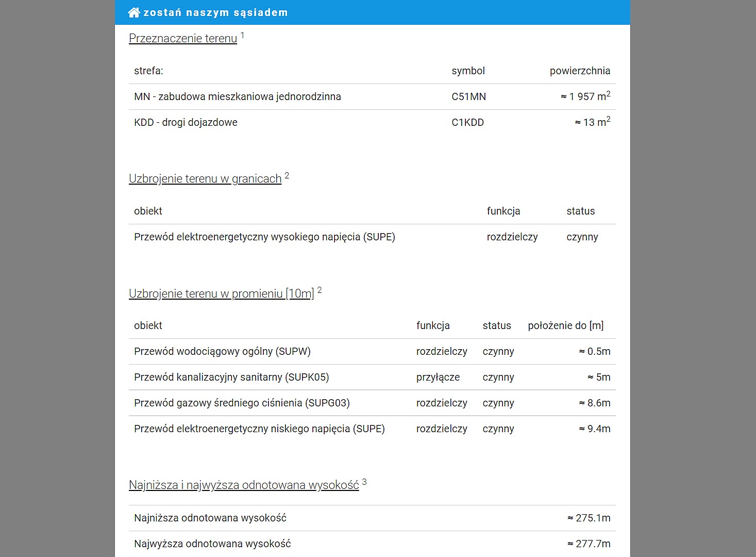756x557 pixels.
Task: Select the C51MN symbol cell
Action: tap(468, 96)
